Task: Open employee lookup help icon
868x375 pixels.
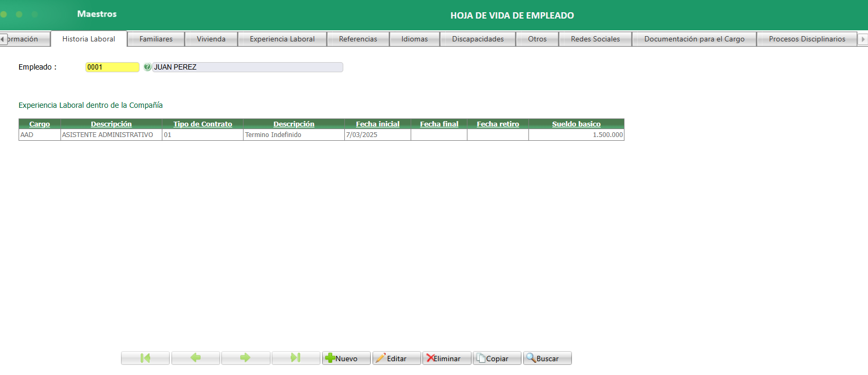Action: point(147,67)
